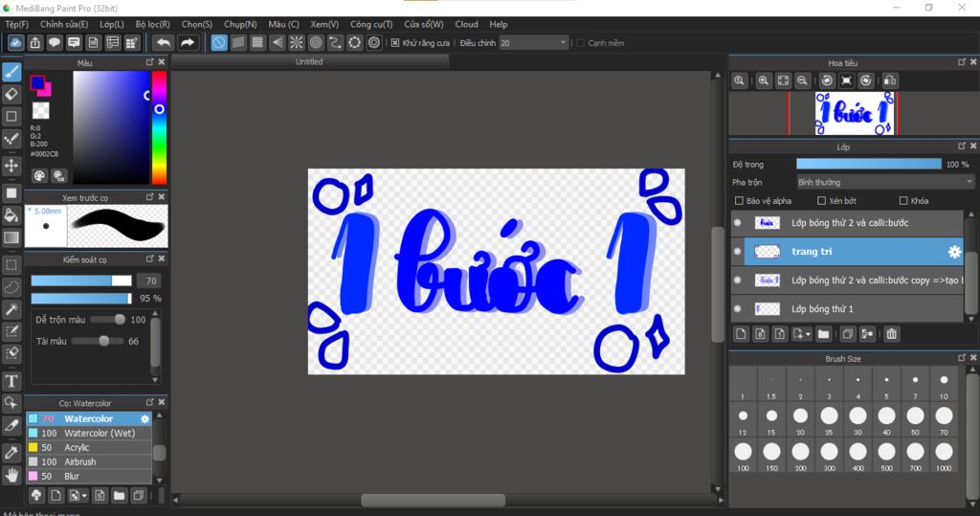Select the Gradient tool
The height and width of the screenshot is (516, 980).
(x=11, y=237)
